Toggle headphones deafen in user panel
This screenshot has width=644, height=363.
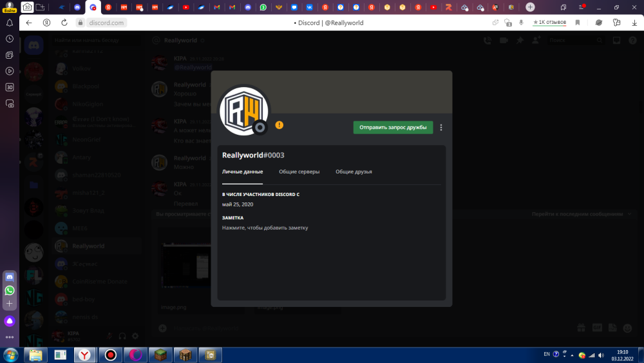[122, 336]
